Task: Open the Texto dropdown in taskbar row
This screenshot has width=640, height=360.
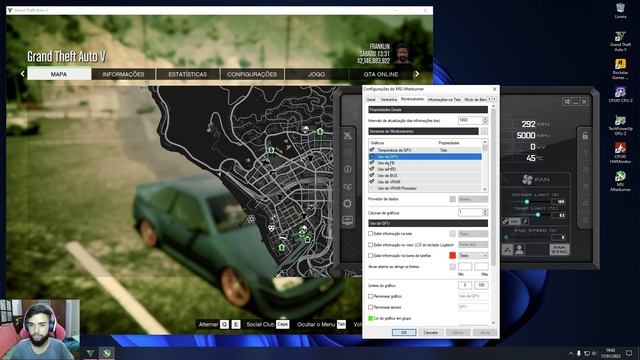Action: (x=473, y=255)
